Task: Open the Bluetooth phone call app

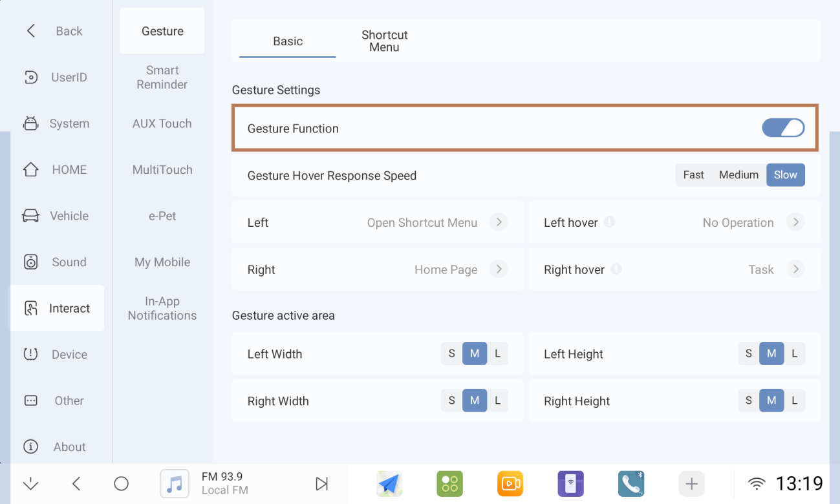Action: pyautogui.click(x=631, y=483)
